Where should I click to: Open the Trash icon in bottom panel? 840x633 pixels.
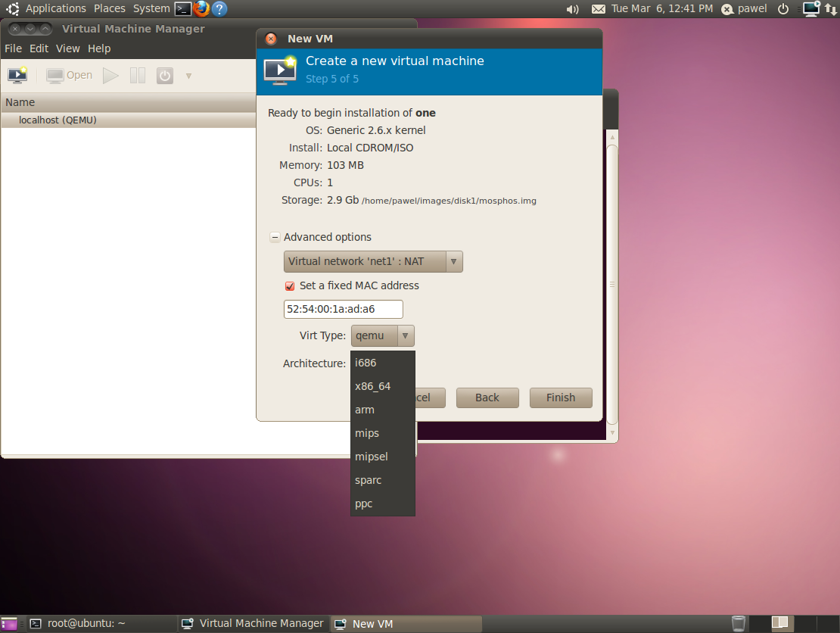coord(739,623)
